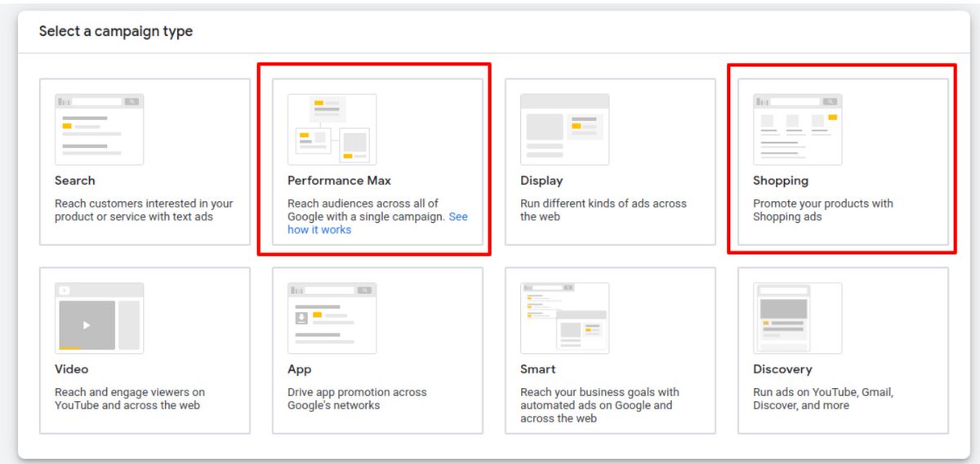Click the Display campaign illustration icon
Screen dimensions: 980x464
(564, 129)
